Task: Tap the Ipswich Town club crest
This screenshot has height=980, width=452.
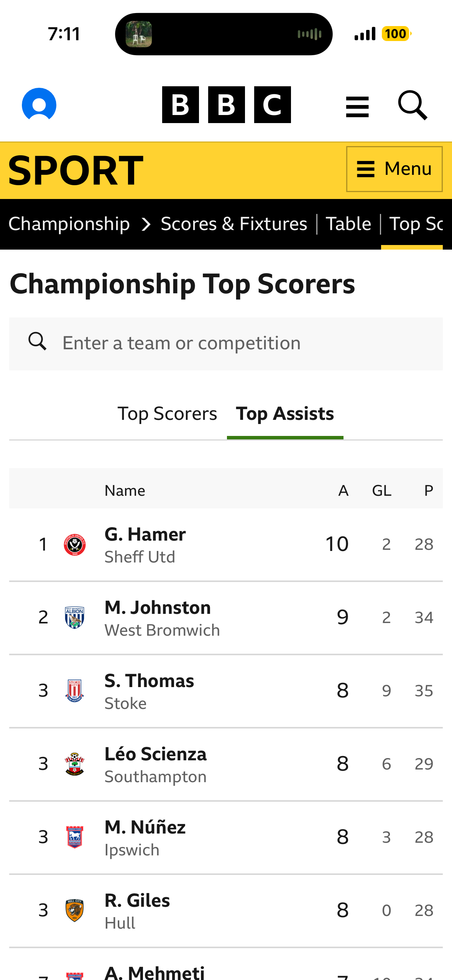Action: point(75,837)
